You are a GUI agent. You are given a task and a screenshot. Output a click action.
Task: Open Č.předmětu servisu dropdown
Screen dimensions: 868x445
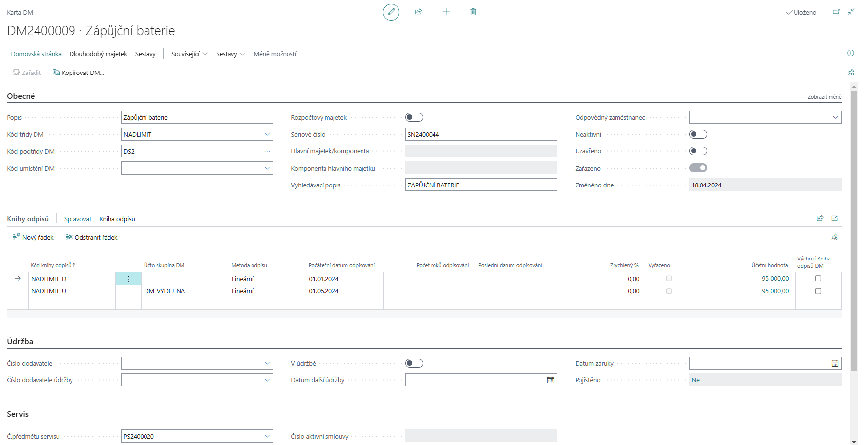pos(267,436)
